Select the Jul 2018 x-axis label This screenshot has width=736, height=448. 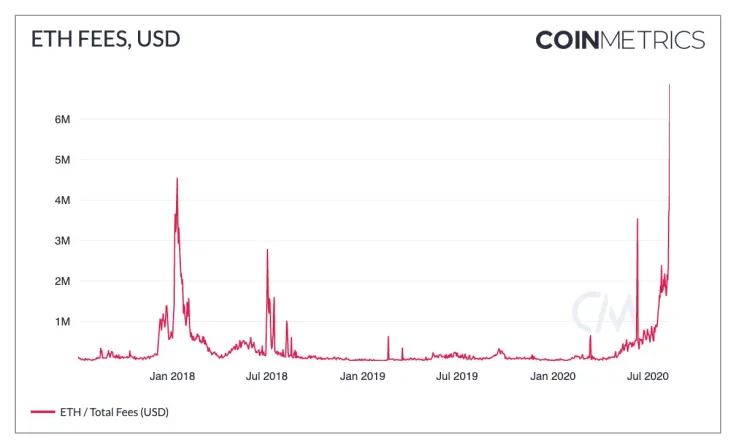267,376
